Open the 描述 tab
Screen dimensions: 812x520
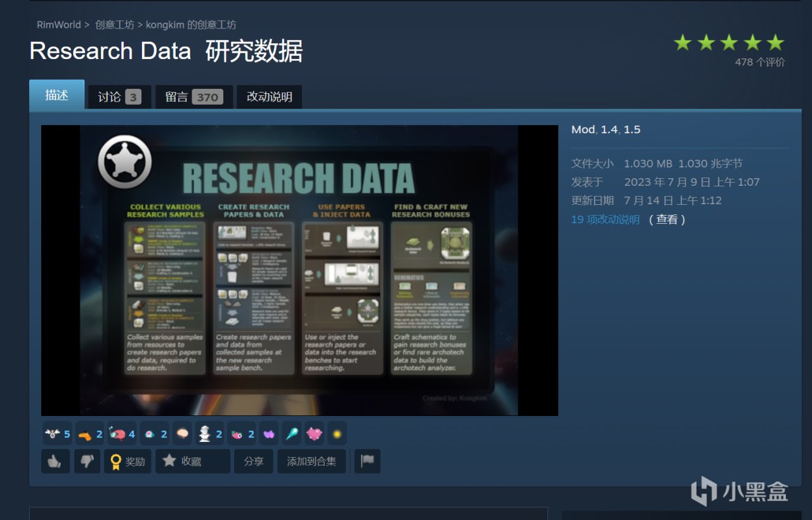[x=56, y=95]
